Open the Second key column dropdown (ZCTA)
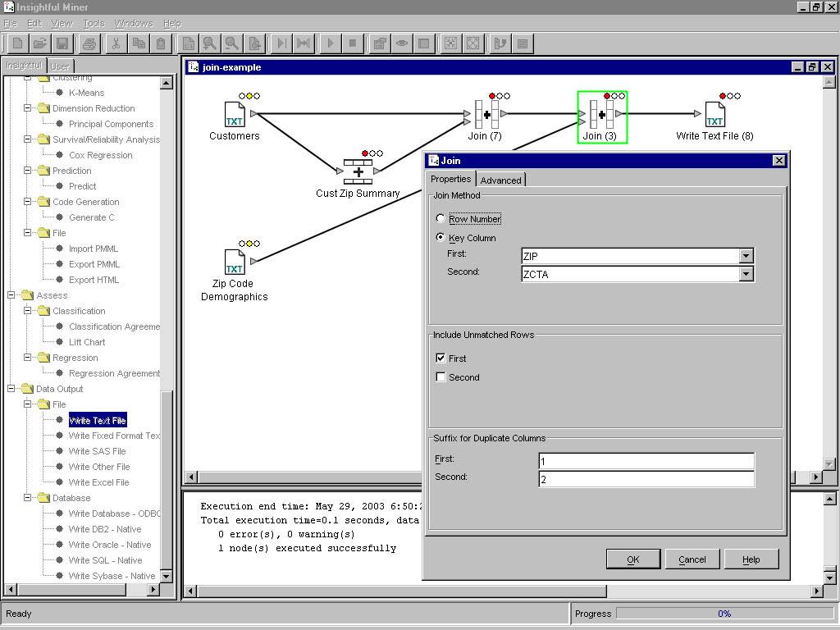Image resolution: width=840 pixels, height=630 pixels. [x=746, y=274]
